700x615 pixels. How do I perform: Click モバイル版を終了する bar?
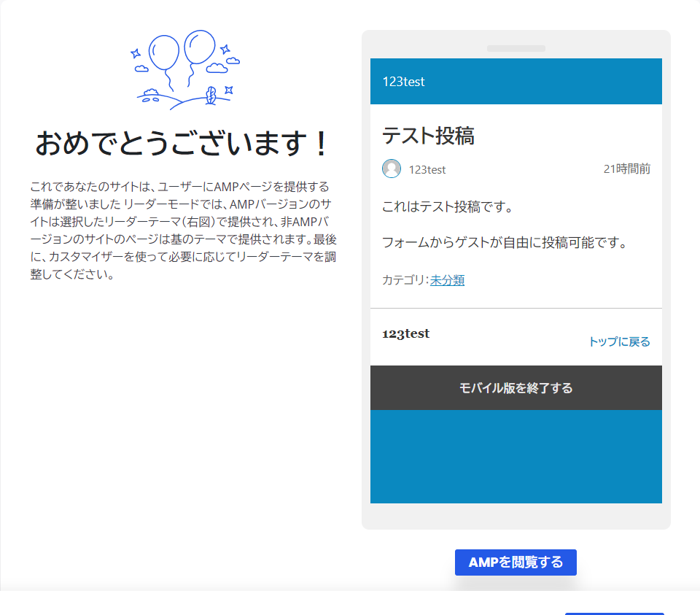click(516, 387)
